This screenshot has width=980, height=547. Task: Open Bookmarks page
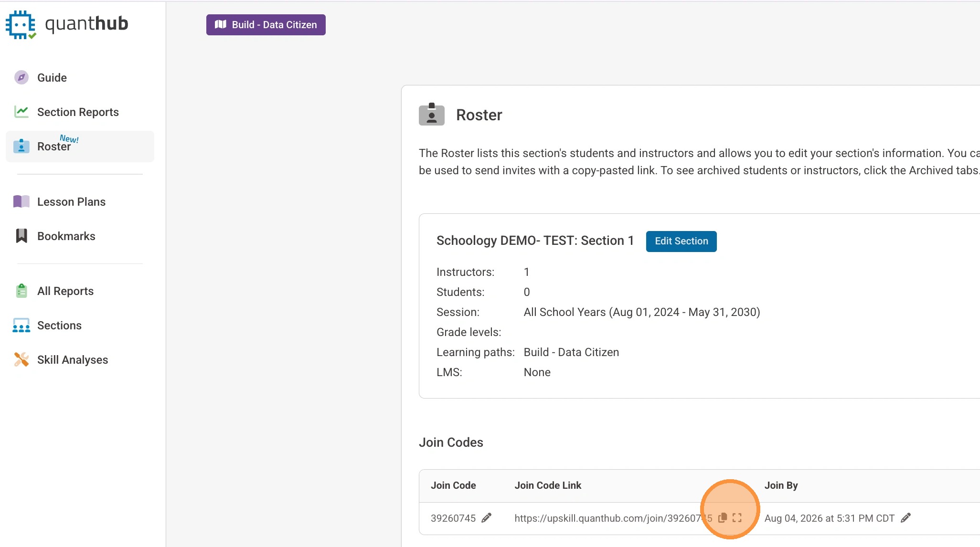point(66,236)
